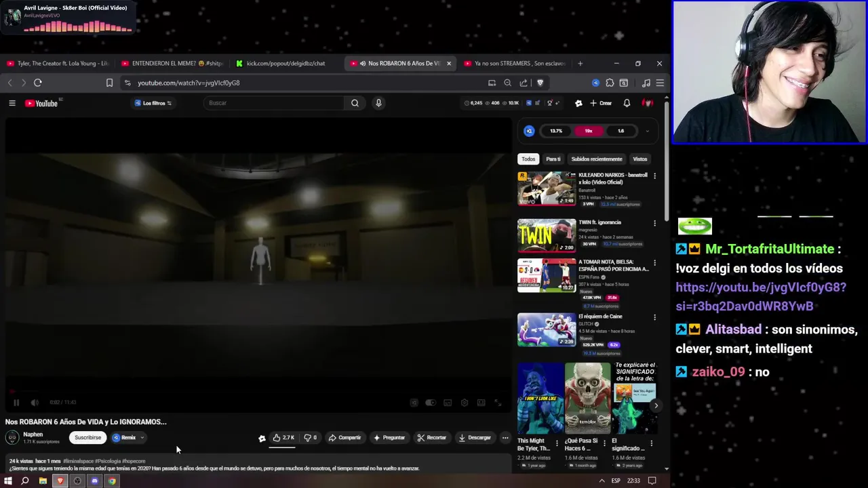This screenshot has width=868, height=488.
Task: Close the Nos ROBARON video tab
Action: (449, 64)
